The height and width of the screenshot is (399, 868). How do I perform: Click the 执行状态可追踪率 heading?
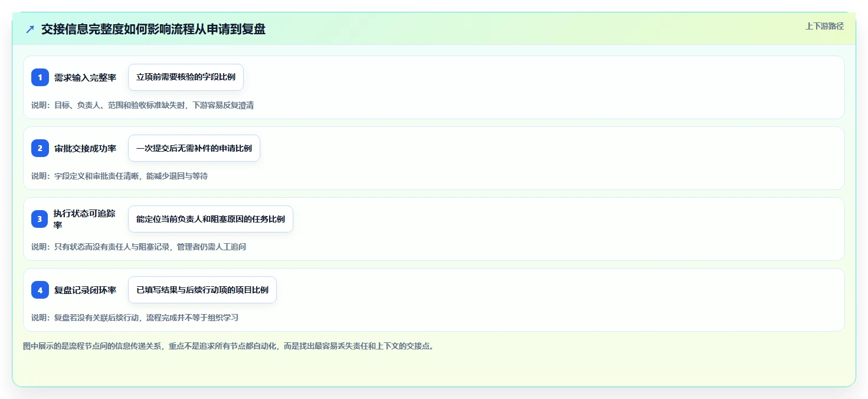click(85, 219)
